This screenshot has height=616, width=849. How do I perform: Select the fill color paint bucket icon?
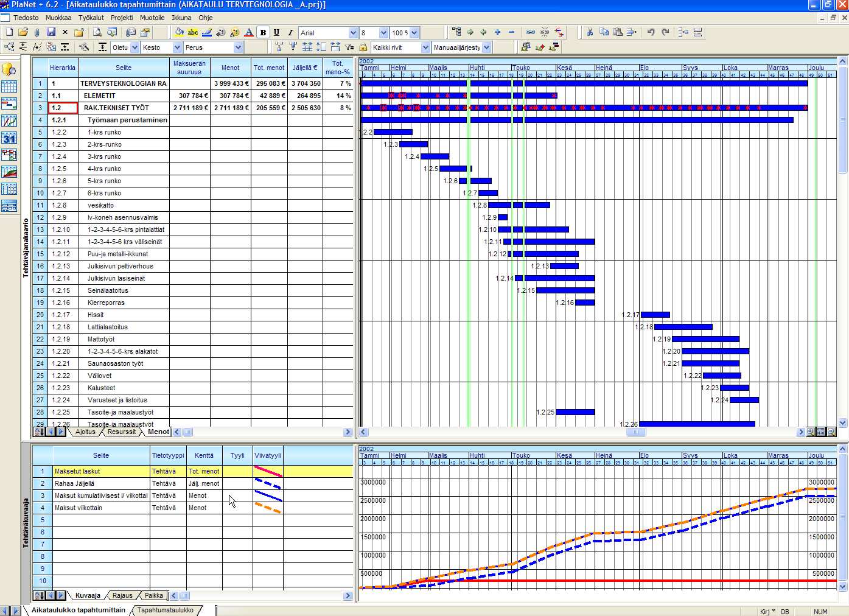click(x=179, y=32)
